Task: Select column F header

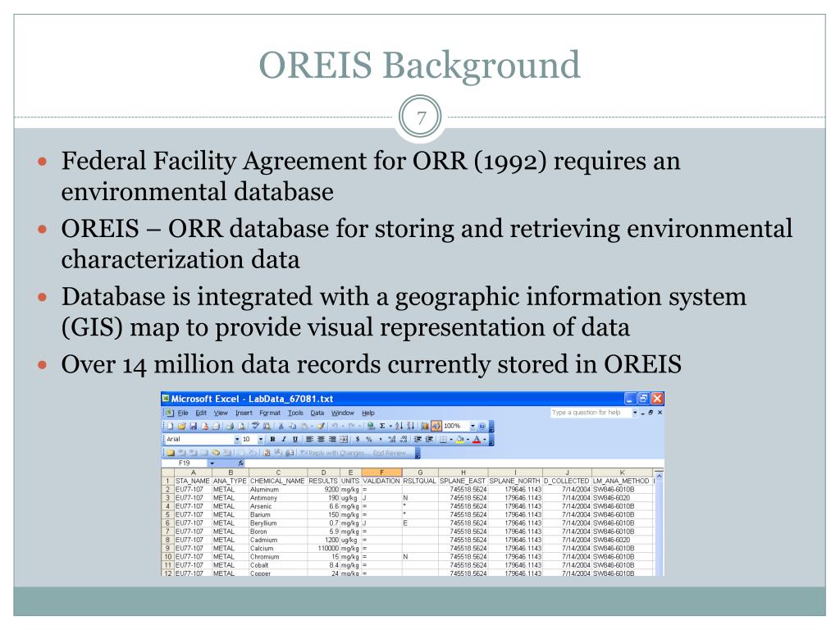Action: pos(381,472)
